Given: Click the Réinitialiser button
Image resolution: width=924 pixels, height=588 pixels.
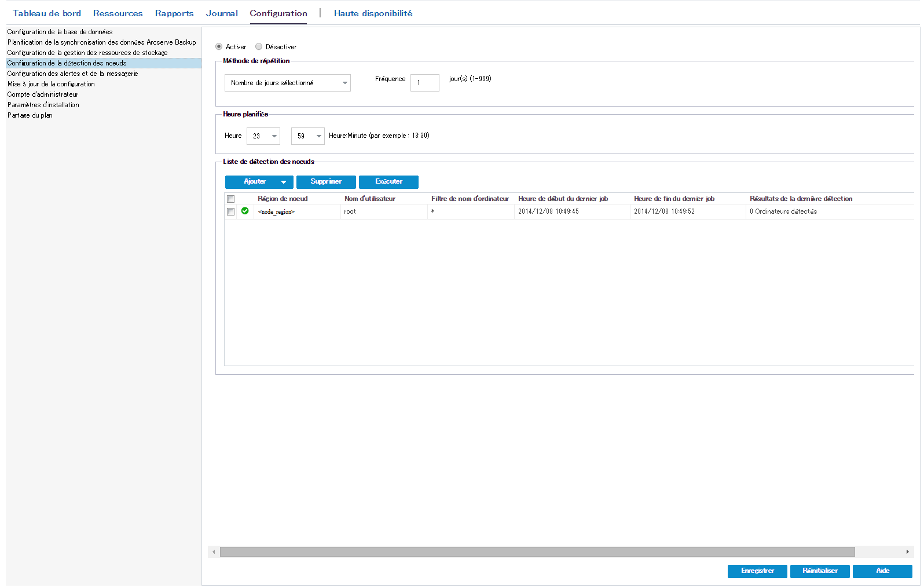Looking at the screenshot, I should 820,571.
